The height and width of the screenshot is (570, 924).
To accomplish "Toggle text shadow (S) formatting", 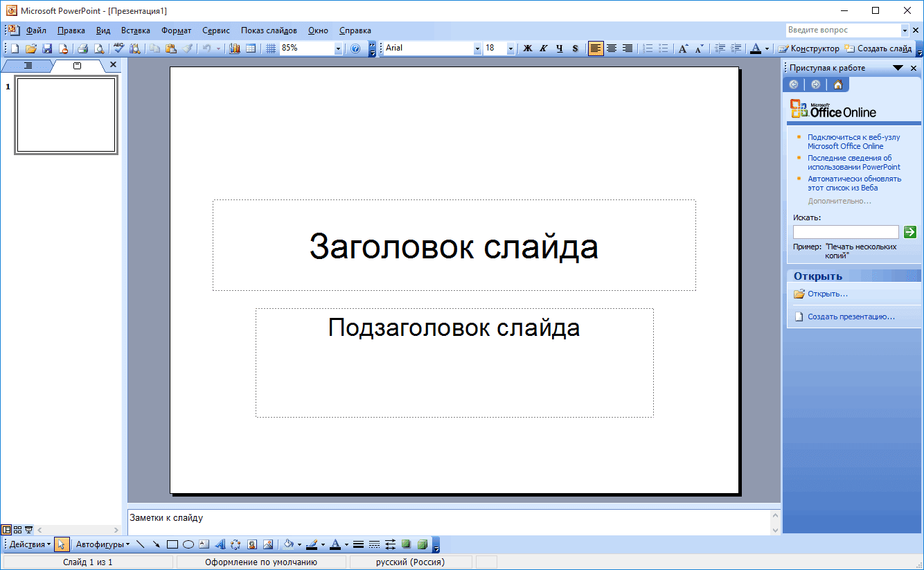I will [575, 48].
